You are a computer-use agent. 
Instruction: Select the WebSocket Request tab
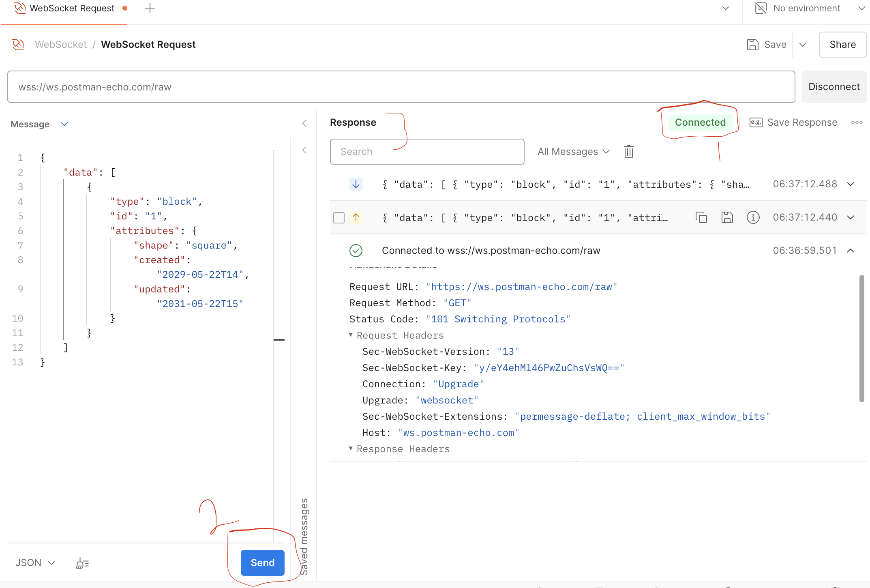(x=65, y=8)
